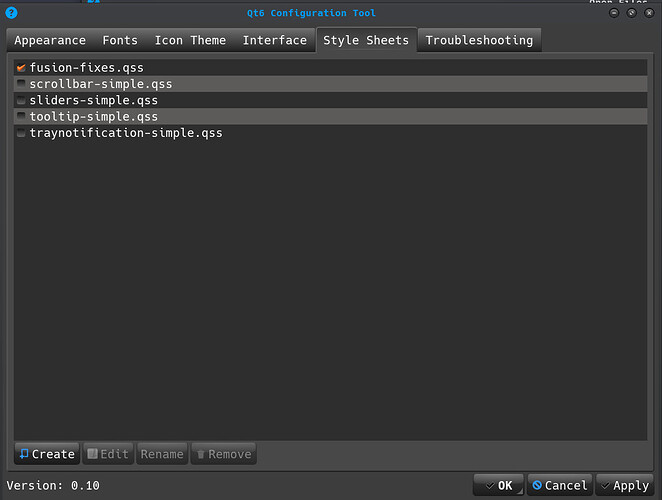Screen dimensions: 662x500
Task: Enable the scrollbar-simple.qss checkbox
Action: click(21, 84)
